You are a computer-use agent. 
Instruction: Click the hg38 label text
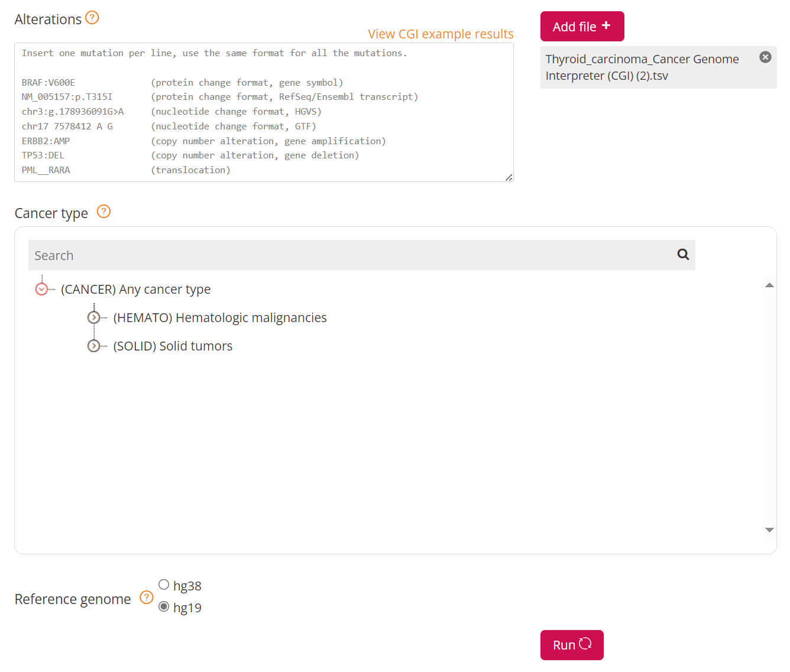point(187,586)
